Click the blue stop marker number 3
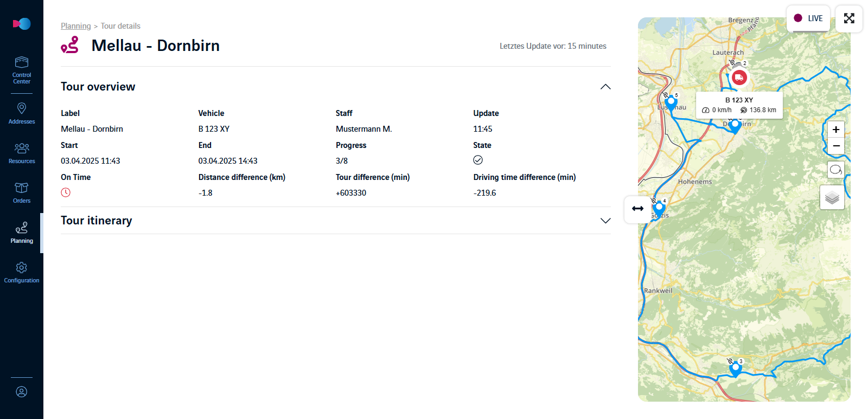The height and width of the screenshot is (419, 868). tap(735, 369)
